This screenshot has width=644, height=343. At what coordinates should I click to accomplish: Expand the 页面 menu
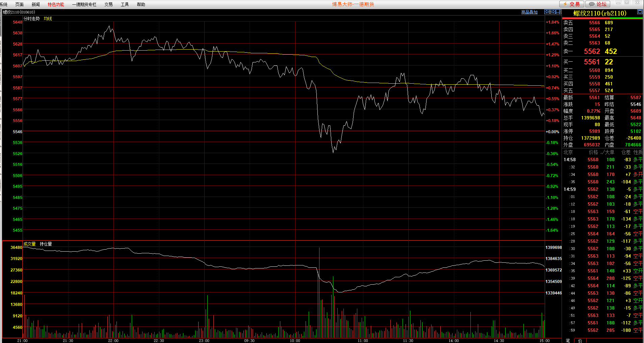pos(19,4)
